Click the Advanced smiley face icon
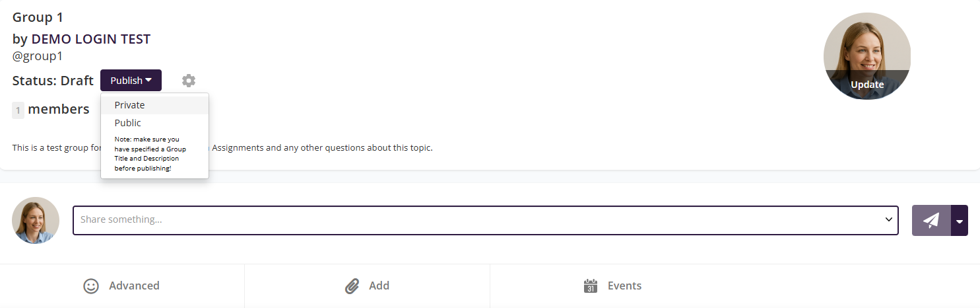980x308 pixels. 91,286
